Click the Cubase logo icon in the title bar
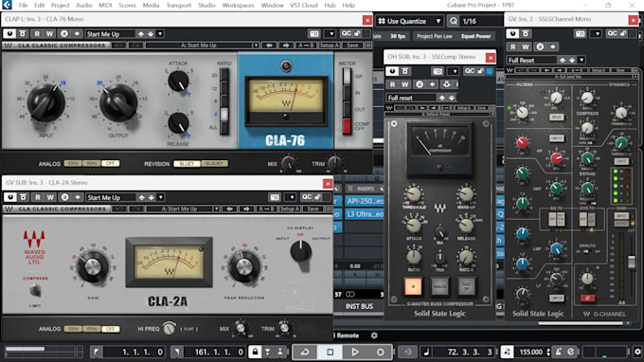The width and height of the screenshot is (644, 362). (7, 5)
